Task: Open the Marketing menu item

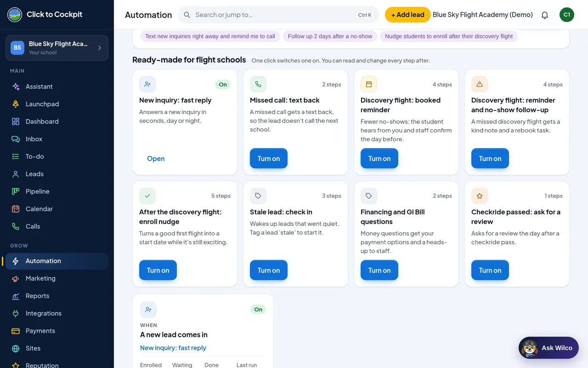Action: pyautogui.click(x=57, y=278)
